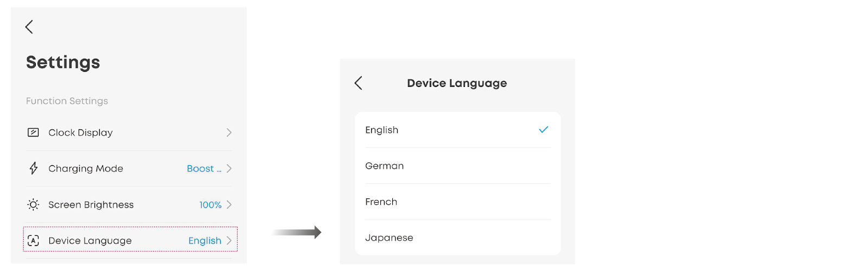868x275 pixels.
Task: Open the Clock Display settings row
Action: pos(80,133)
